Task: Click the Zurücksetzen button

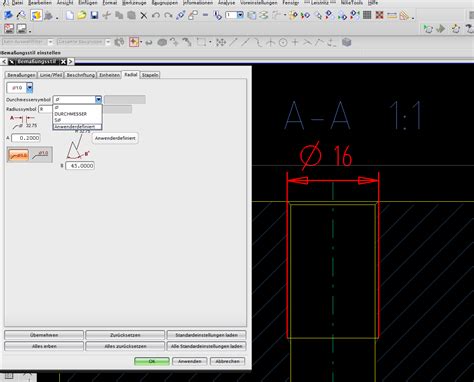Action: click(125, 335)
